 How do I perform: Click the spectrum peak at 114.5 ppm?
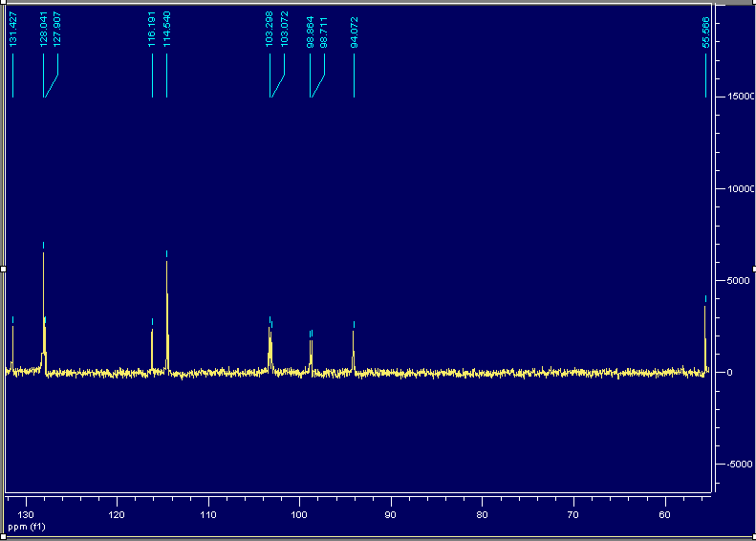tap(167, 315)
